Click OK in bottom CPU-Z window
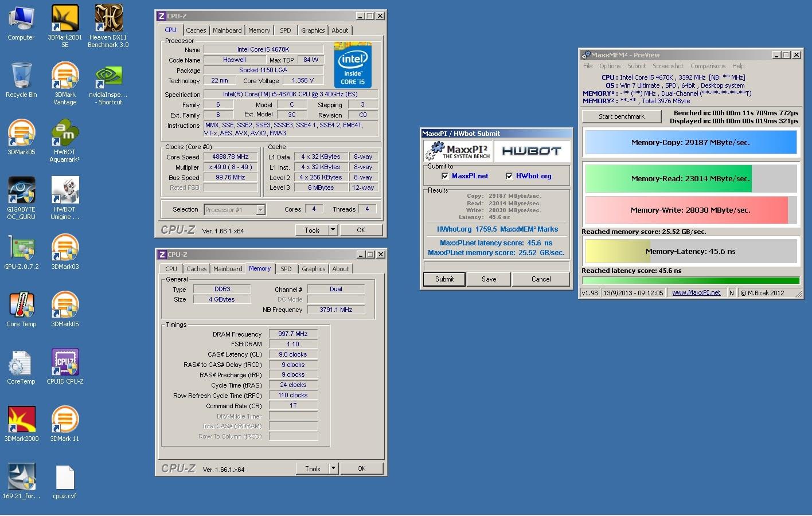Screen dimensions: 812x516 tap(361, 468)
